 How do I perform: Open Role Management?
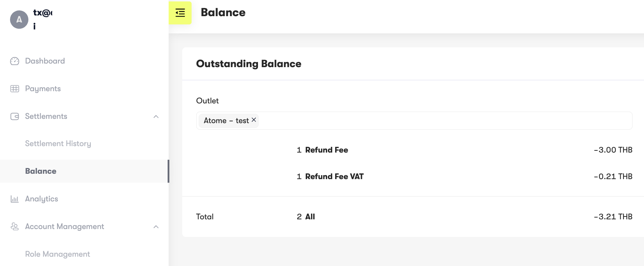point(57,254)
